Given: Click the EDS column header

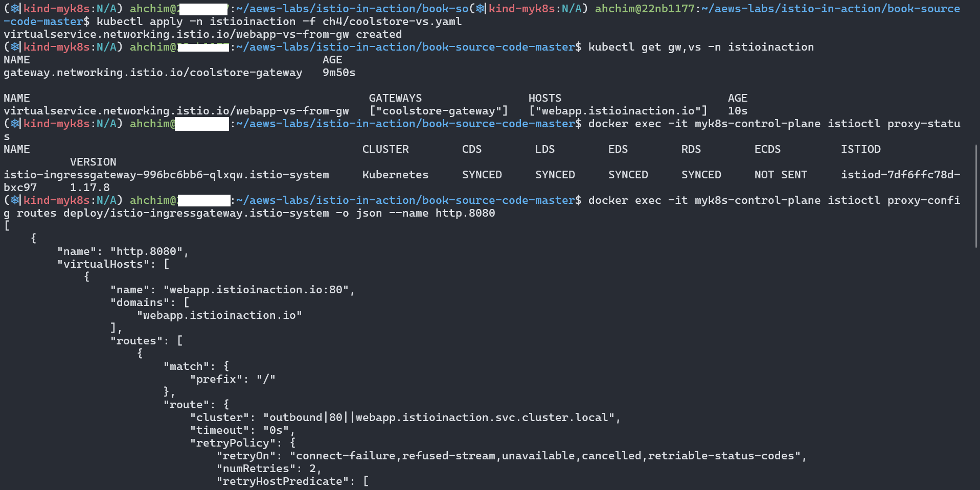Looking at the screenshot, I should (x=618, y=149).
